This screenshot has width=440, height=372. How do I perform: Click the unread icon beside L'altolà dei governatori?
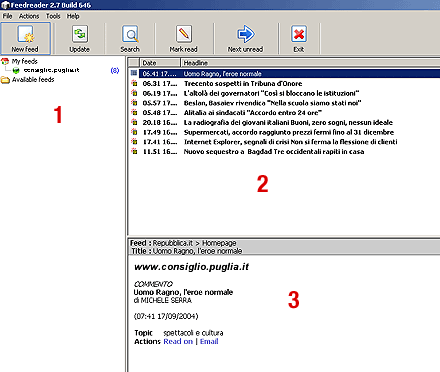[x=134, y=93]
